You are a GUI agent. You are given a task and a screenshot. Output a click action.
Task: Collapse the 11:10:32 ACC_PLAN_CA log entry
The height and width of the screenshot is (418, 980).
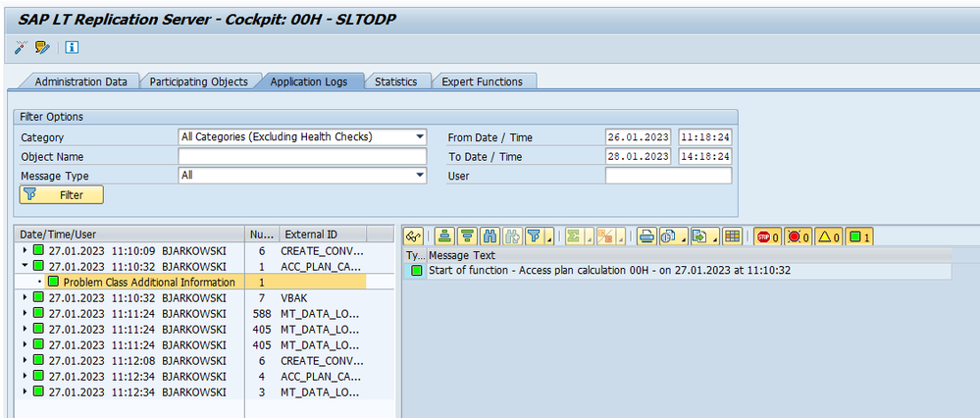tap(25, 266)
